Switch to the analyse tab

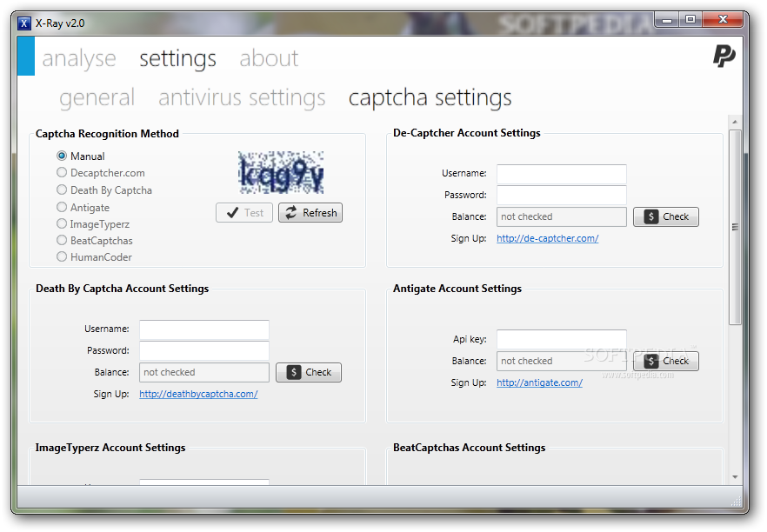coord(79,59)
